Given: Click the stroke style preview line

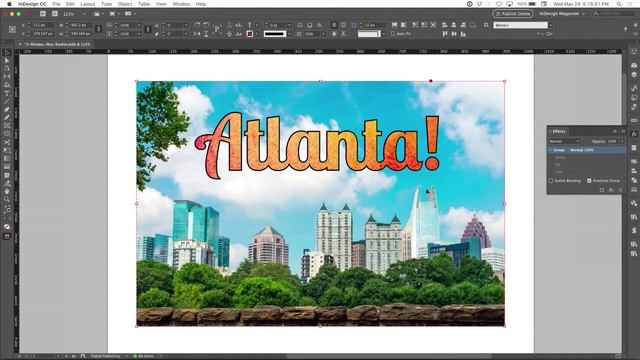Looking at the screenshot, I should click(275, 34).
